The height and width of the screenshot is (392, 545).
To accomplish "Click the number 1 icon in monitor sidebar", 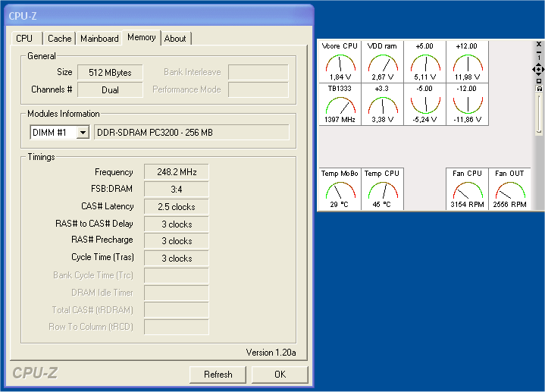I will click(x=539, y=58).
